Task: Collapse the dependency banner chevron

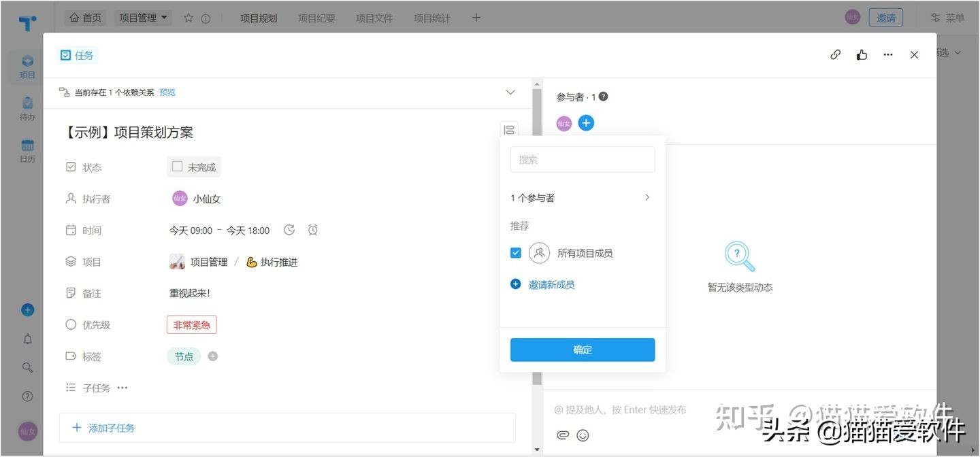Action: click(510, 92)
